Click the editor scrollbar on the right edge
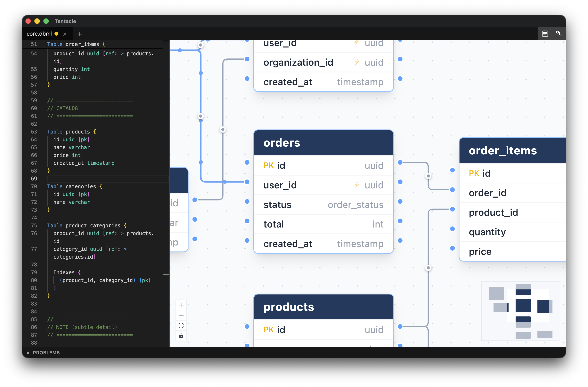 [x=166, y=274]
